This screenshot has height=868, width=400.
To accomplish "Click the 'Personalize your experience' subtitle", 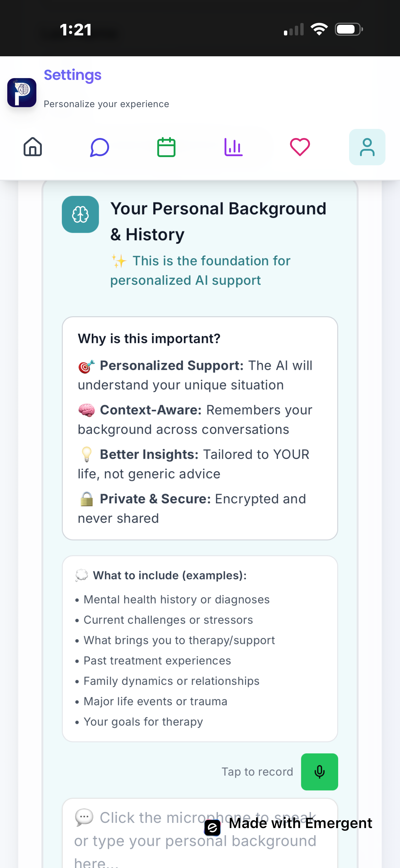I will [106, 104].
